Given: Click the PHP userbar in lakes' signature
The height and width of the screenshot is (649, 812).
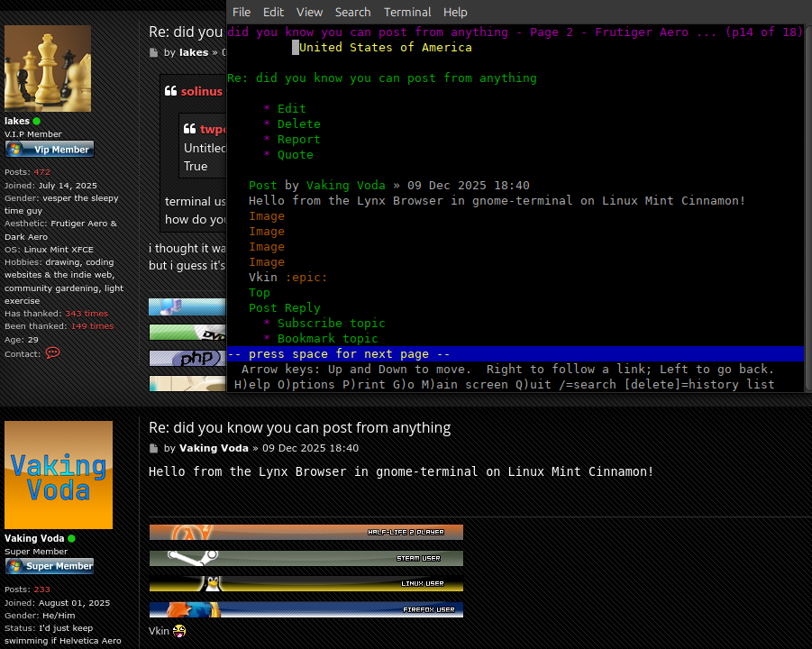Looking at the screenshot, I should click(187, 358).
